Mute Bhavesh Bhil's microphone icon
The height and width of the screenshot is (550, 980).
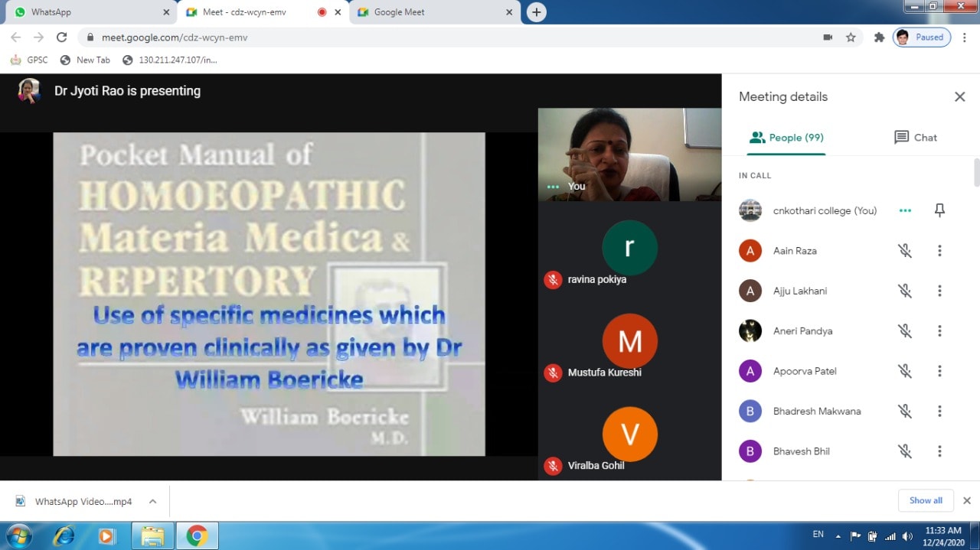pos(905,451)
